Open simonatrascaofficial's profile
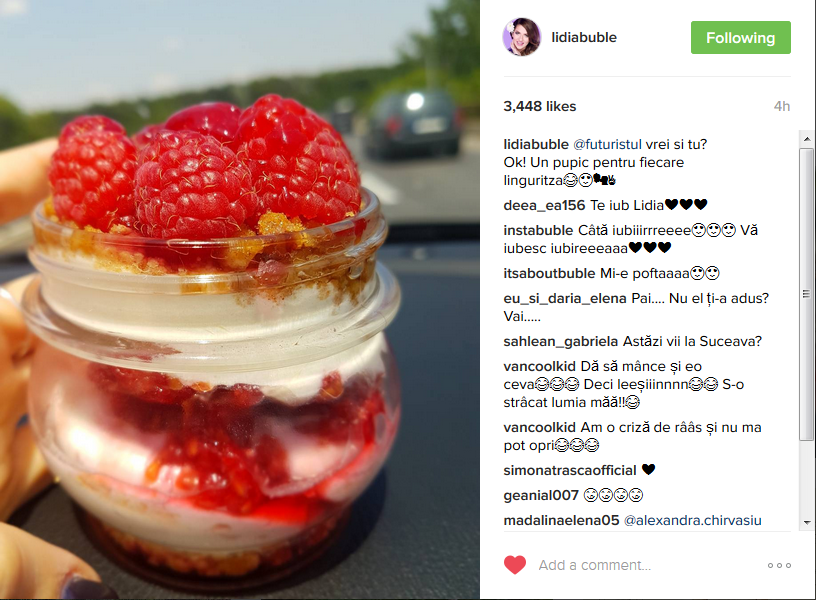The width and height of the screenshot is (816, 600). pos(570,470)
